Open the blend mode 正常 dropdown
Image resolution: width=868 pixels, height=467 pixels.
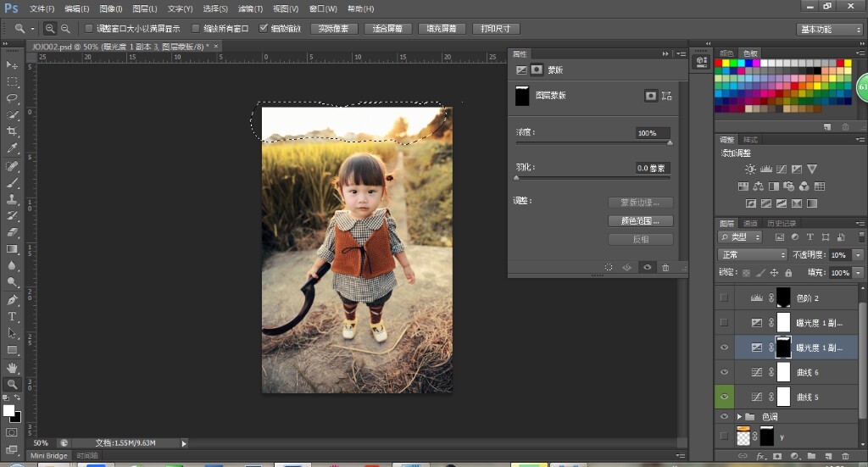click(752, 254)
